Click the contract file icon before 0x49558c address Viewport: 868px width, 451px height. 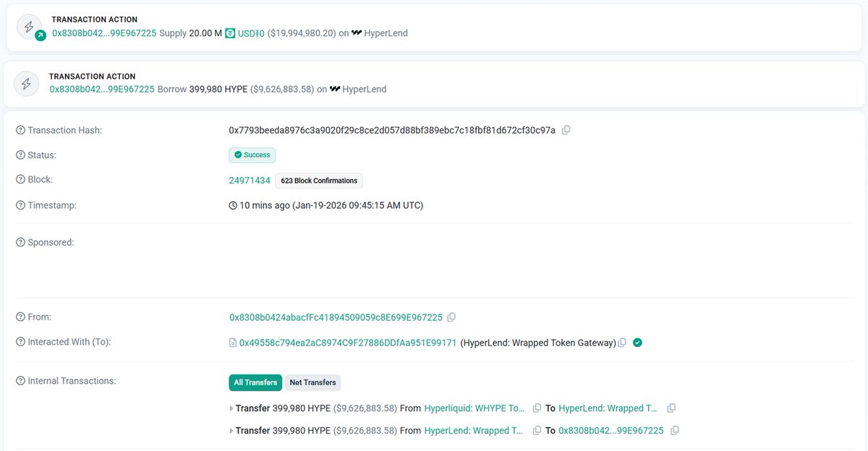click(x=233, y=343)
